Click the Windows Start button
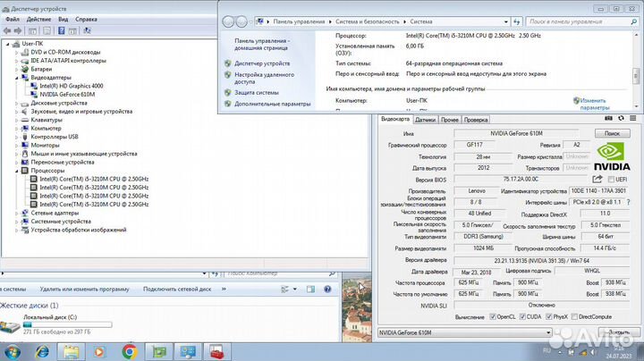 13,352
